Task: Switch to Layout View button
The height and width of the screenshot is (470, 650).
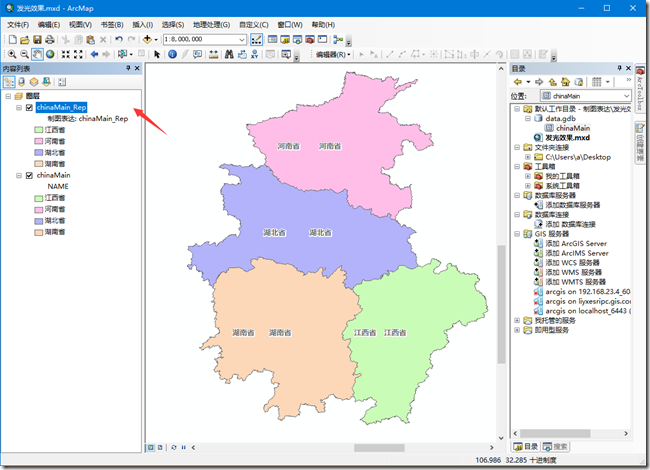Action: (160, 448)
